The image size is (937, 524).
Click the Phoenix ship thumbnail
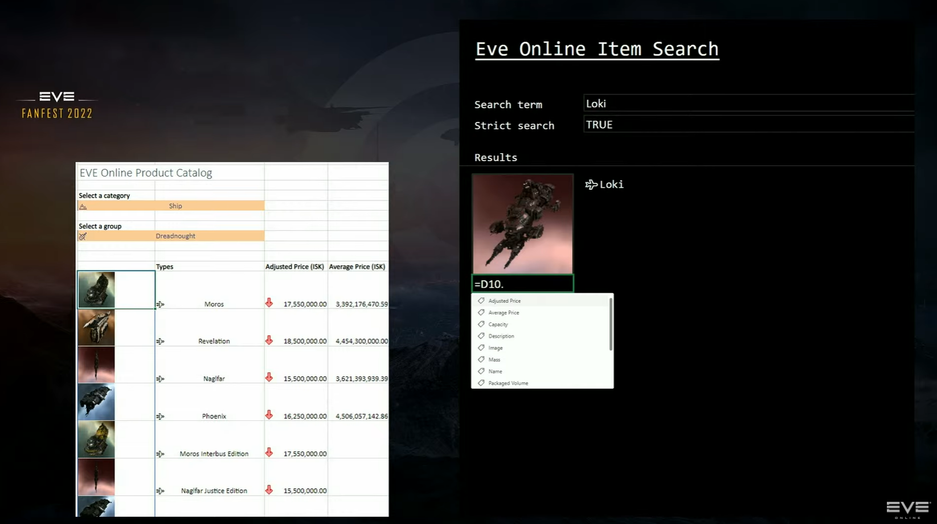(x=96, y=402)
